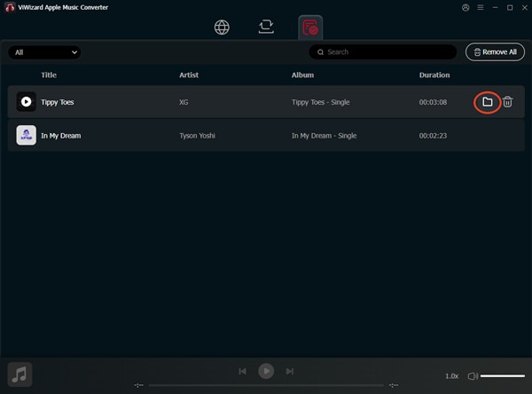Click the Artist column header
The width and height of the screenshot is (532, 394).
pyautogui.click(x=189, y=75)
